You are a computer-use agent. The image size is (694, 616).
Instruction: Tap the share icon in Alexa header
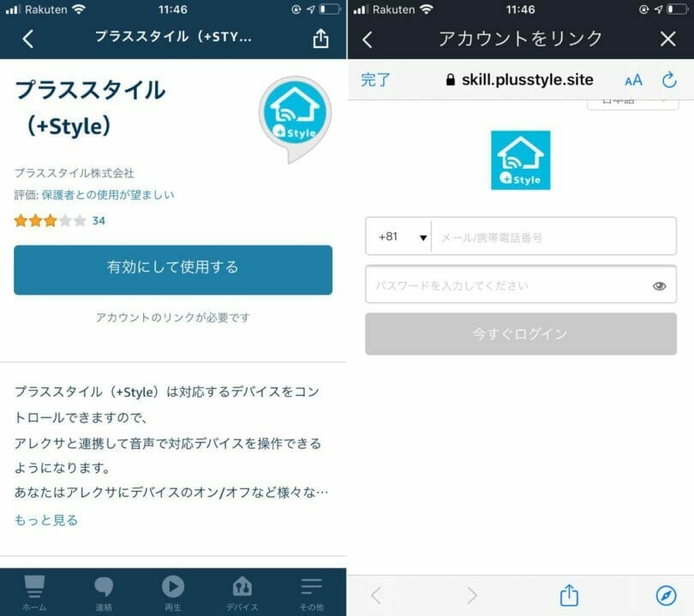point(320,38)
